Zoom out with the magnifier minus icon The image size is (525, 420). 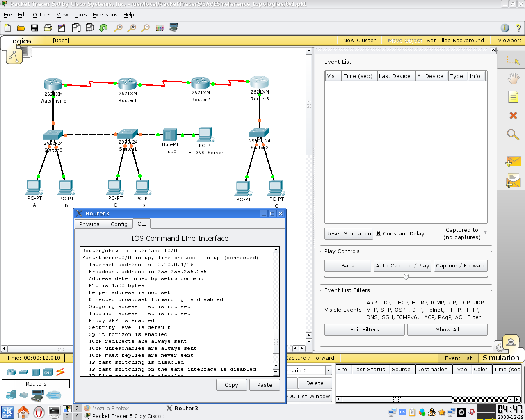point(145,28)
